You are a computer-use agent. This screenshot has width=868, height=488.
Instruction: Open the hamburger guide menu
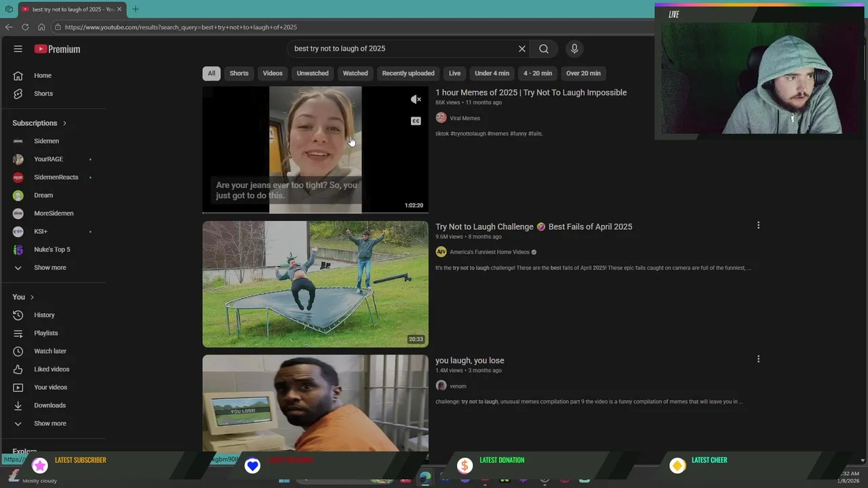coord(18,49)
